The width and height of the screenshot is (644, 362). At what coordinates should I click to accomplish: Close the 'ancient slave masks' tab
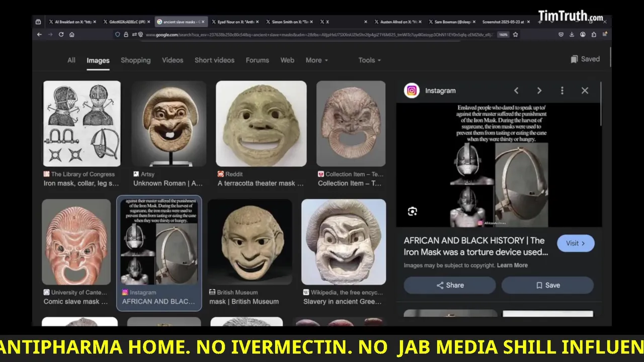pos(202,22)
